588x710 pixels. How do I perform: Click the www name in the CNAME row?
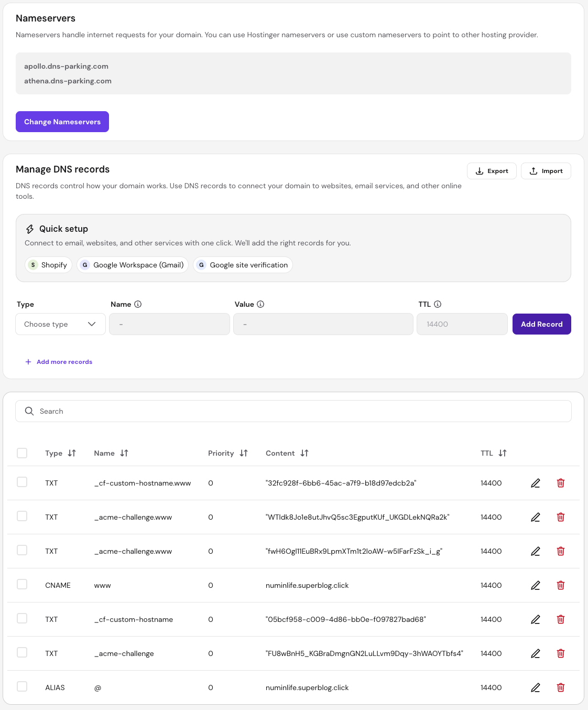[103, 585]
